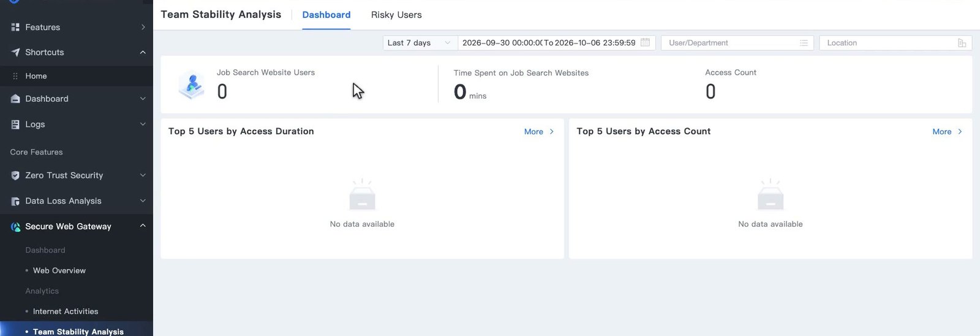The width and height of the screenshot is (980, 336).
Task: Switch to the Risky Users tab
Action: click(396, 15)
